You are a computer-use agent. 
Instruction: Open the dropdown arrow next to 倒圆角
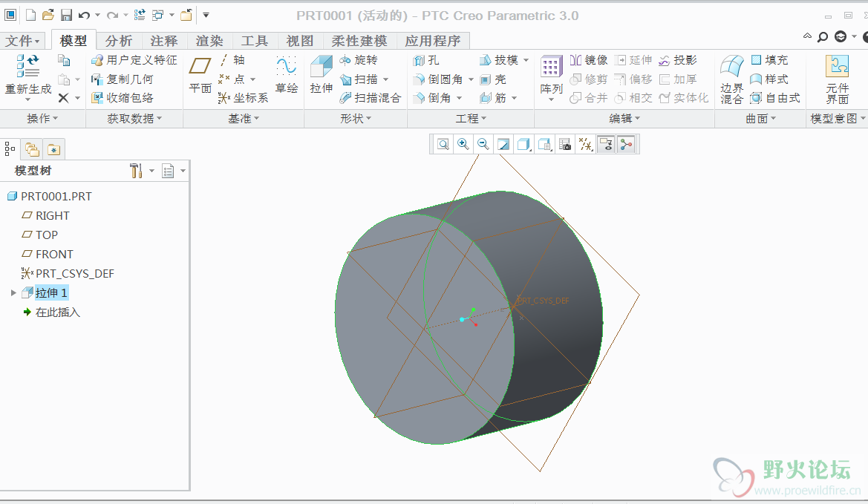[471, 79]
